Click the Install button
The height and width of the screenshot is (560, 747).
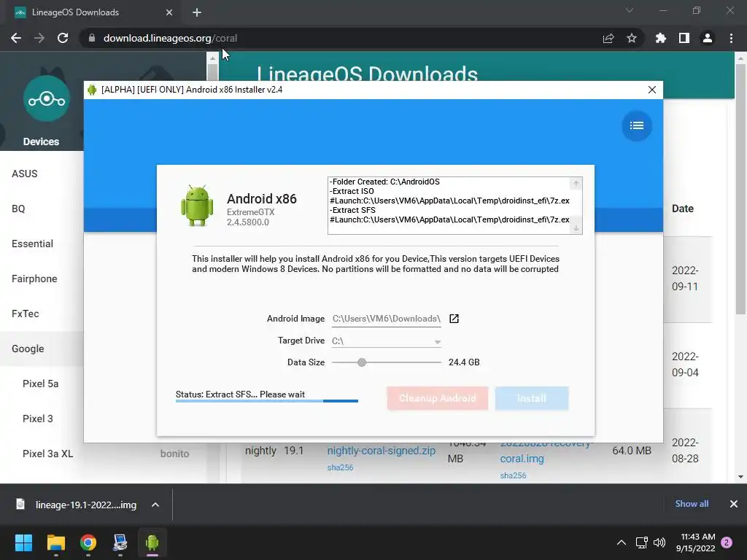[x=532, y=398]
